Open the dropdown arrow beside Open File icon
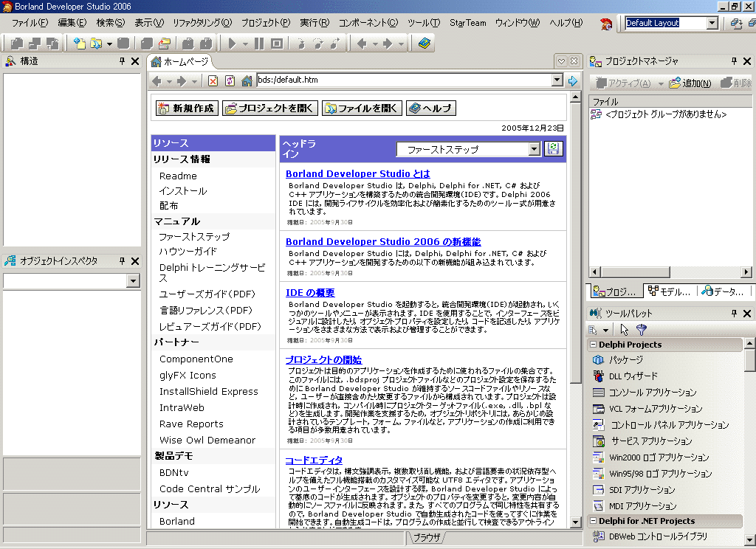This screenshot has height=549, width=756. pos(109,44)
